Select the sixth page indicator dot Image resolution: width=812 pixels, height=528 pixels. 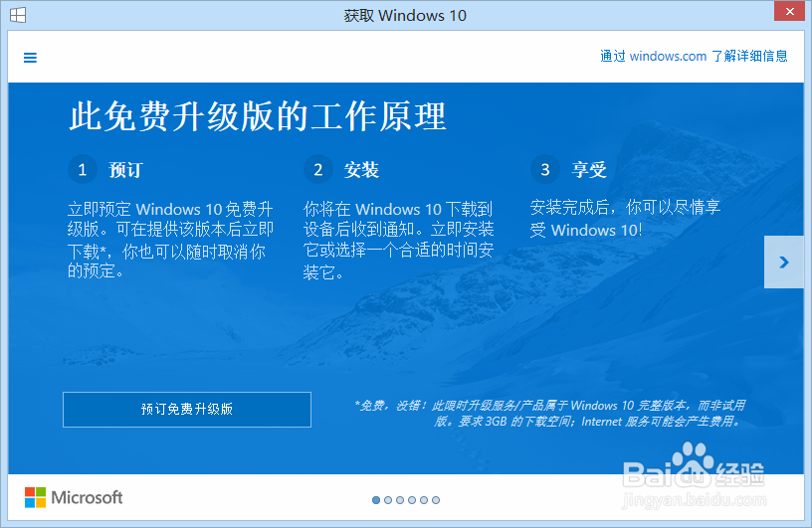tap(436, 500)
